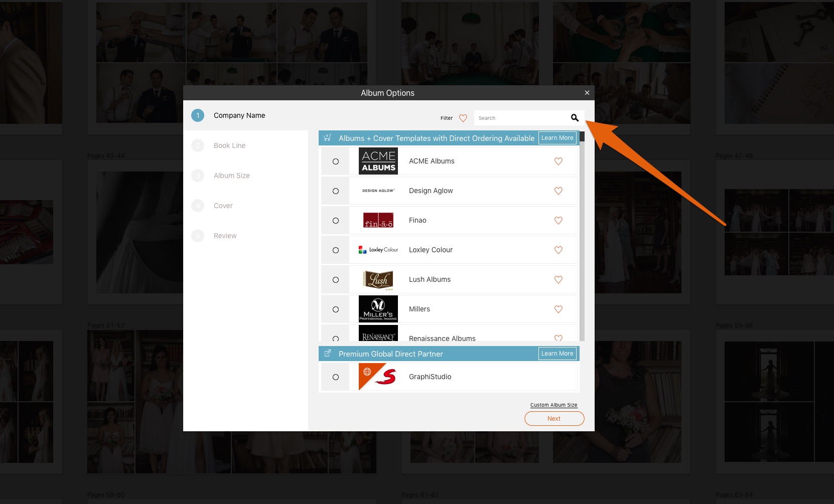Mark Finao as favorite

click(558, 221)
